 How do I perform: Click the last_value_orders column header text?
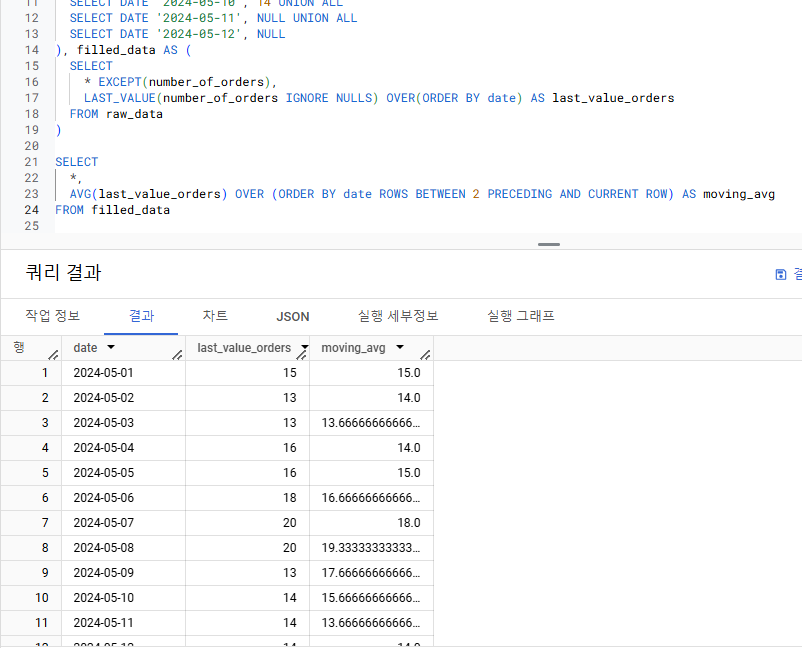click(244, 348)
